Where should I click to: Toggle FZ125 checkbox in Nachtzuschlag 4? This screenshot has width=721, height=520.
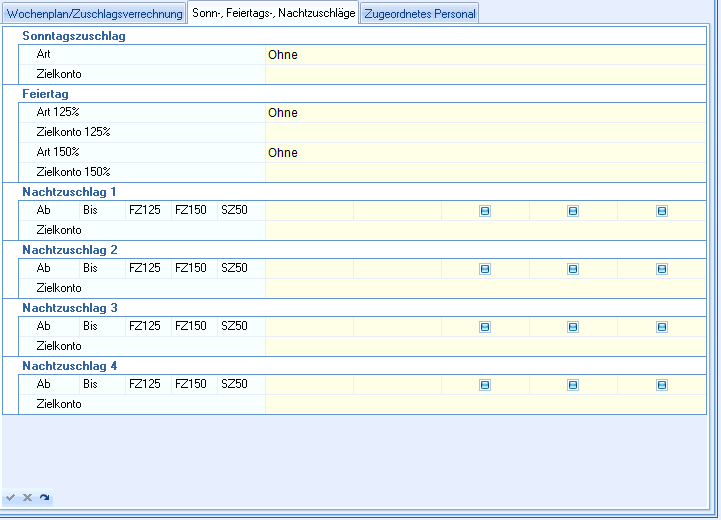(x=485, y=385)
